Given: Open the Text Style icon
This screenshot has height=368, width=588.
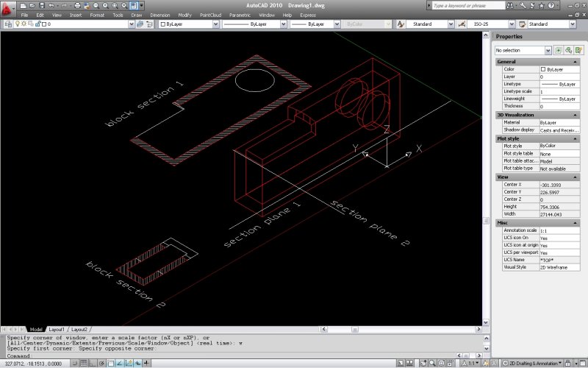Looking at the screenshot, I should 401,24.
